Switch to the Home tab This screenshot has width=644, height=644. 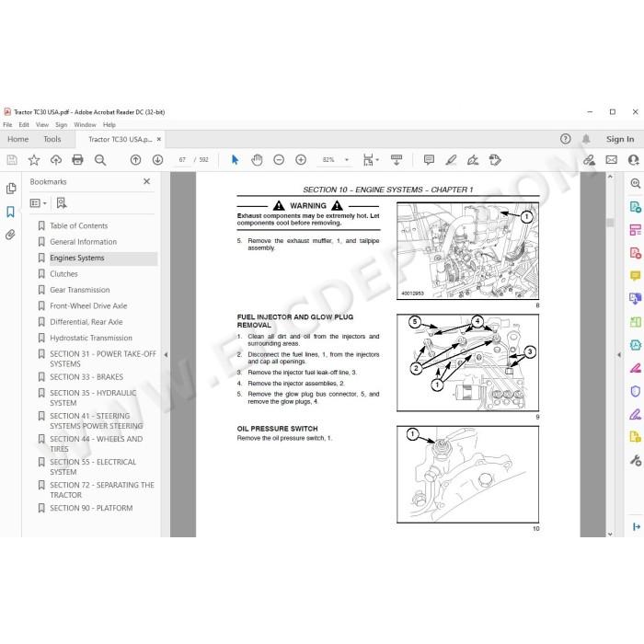click(18, 139)
